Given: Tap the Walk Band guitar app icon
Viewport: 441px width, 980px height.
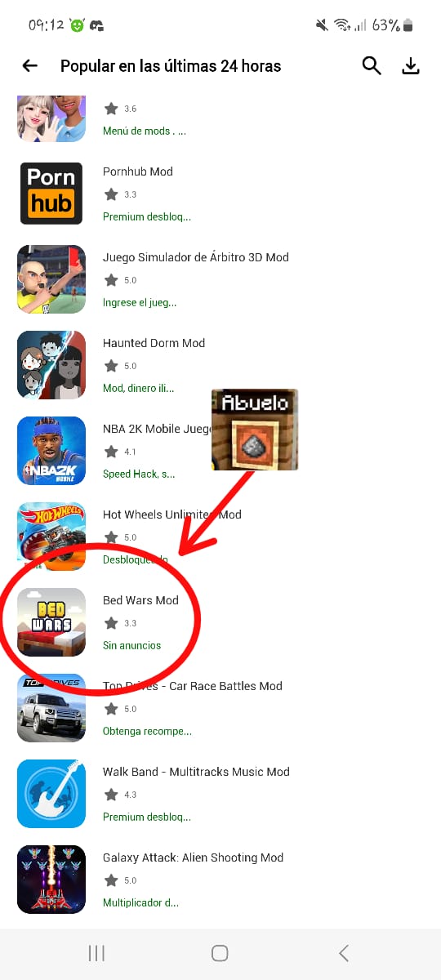Looking at the screenshot, I should (x=51, y=794).
